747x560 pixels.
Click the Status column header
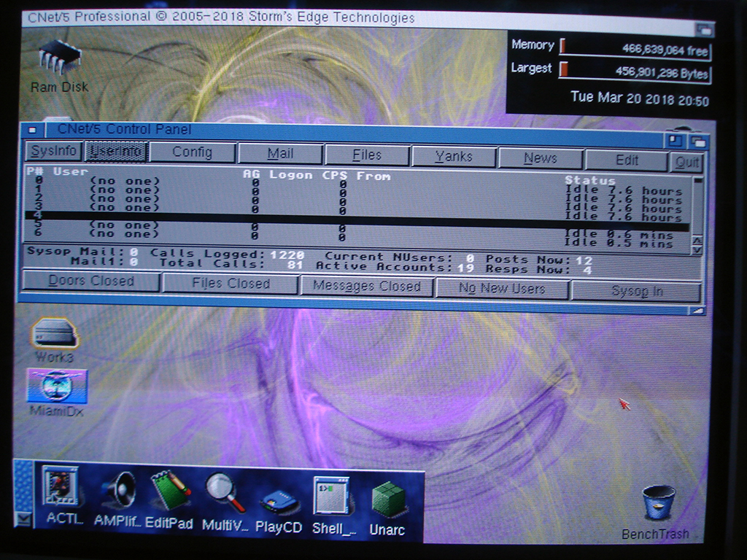pyautogui.click(x=590, y=181)
